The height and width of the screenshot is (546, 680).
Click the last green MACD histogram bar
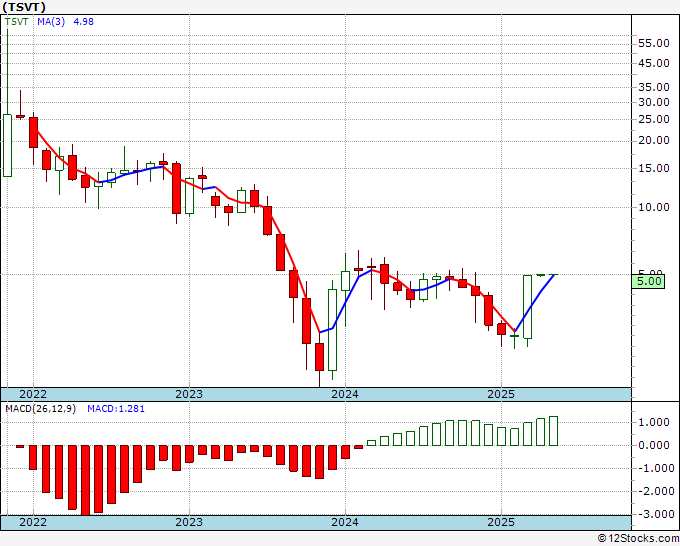553,431
